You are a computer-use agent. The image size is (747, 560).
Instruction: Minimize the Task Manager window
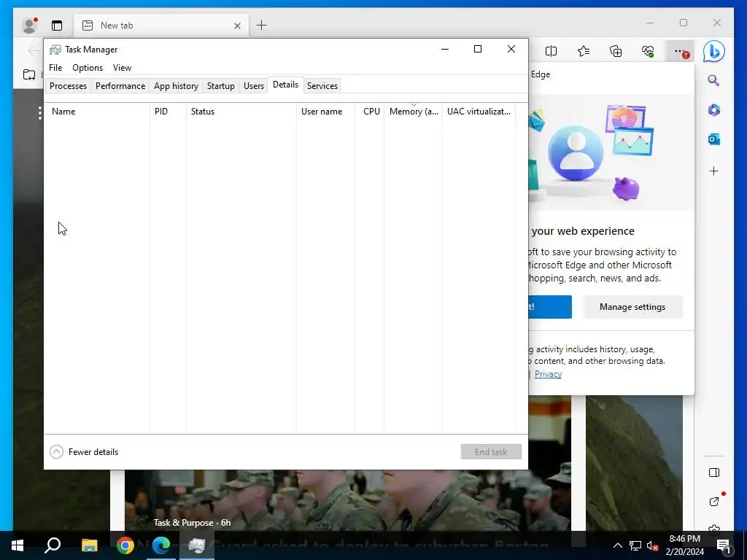coord(445,49)
